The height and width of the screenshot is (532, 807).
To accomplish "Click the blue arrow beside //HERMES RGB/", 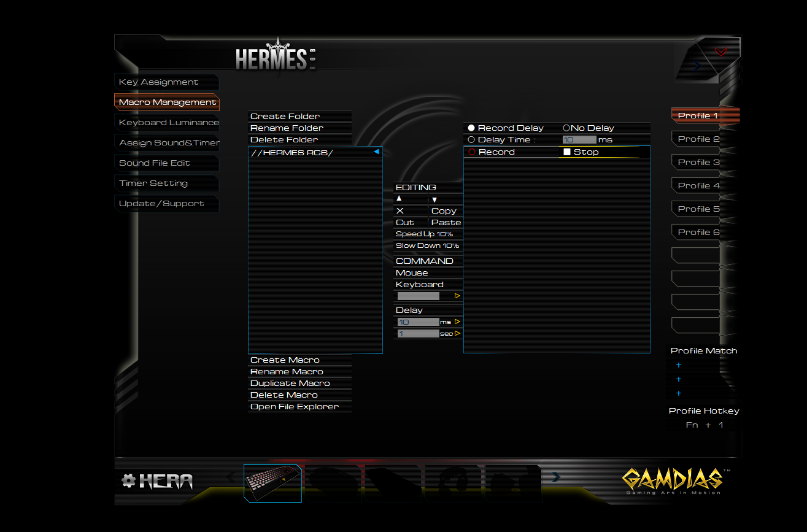I will click(x=376, y=152).
